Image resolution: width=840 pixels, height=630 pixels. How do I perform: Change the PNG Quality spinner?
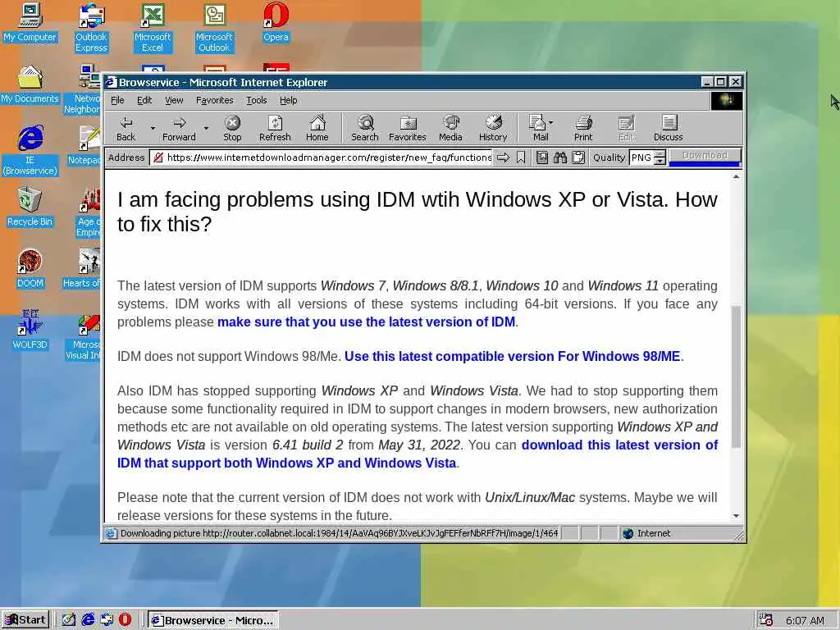[x=660, y=157]
